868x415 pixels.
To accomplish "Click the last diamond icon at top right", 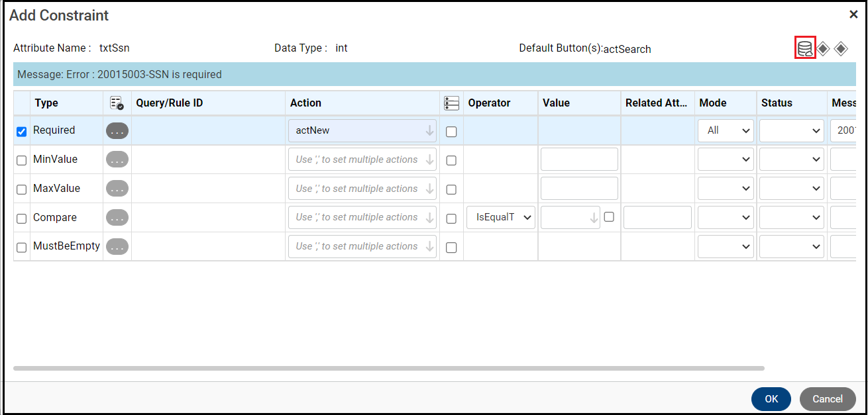I will click(x=841, y=48).
